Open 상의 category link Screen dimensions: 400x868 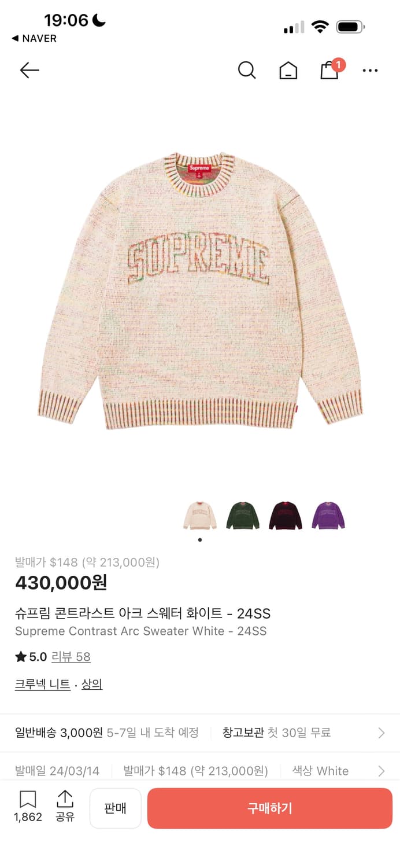point(92,685)
